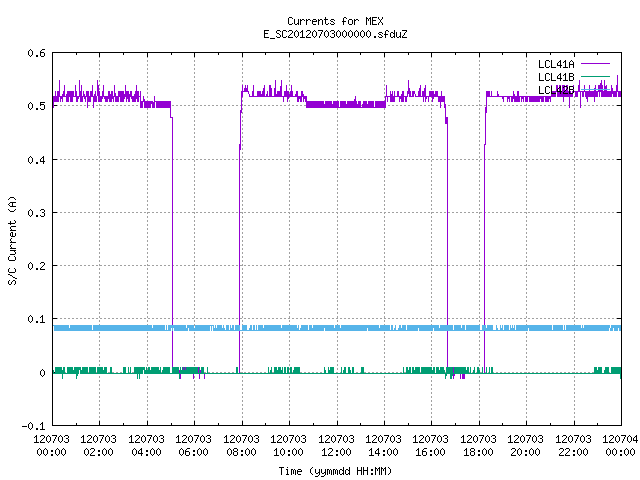Click the green legend line sample for LCL41B
Viewport: 640px width, 480px height.
(595, 76)
